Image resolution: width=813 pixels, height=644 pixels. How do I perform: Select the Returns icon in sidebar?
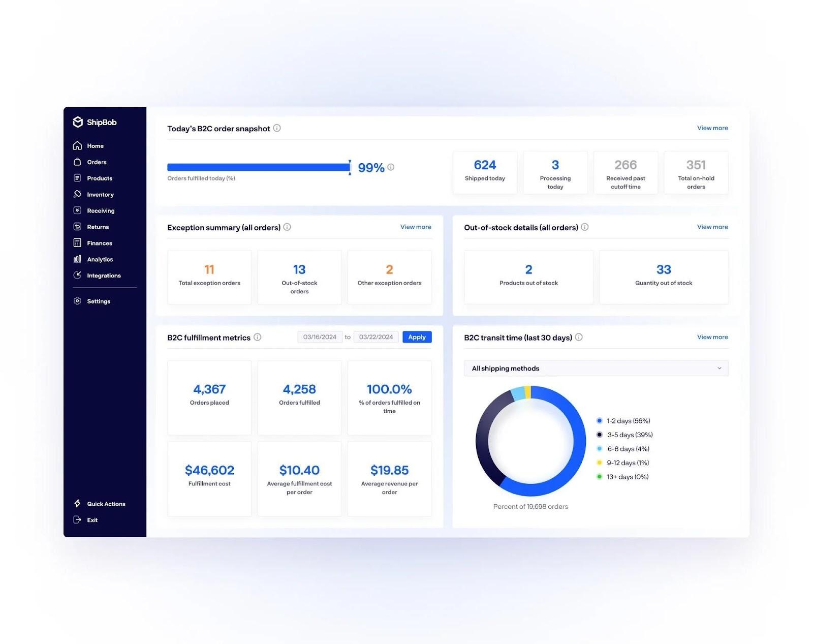coord(77,227)
